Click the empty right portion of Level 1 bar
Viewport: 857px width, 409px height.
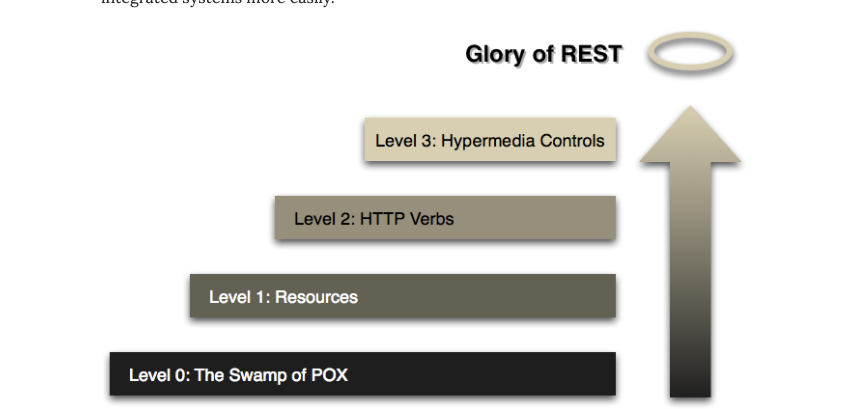(x=500, y=296)
